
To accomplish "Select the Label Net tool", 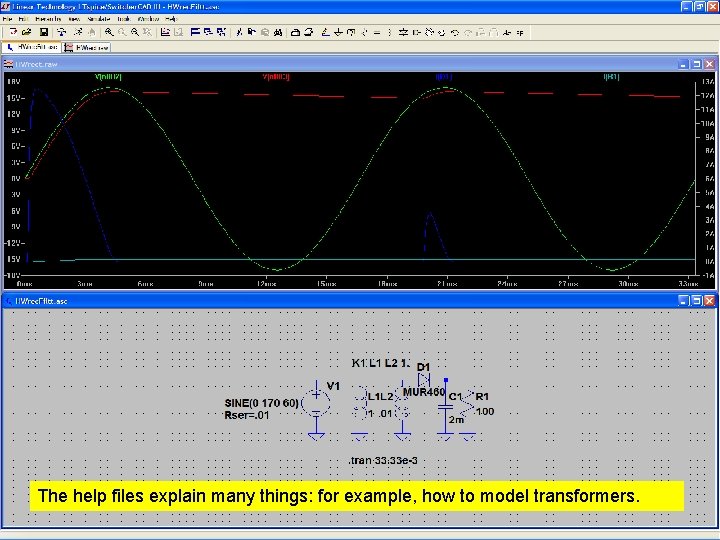I will (x=351, y=32).
